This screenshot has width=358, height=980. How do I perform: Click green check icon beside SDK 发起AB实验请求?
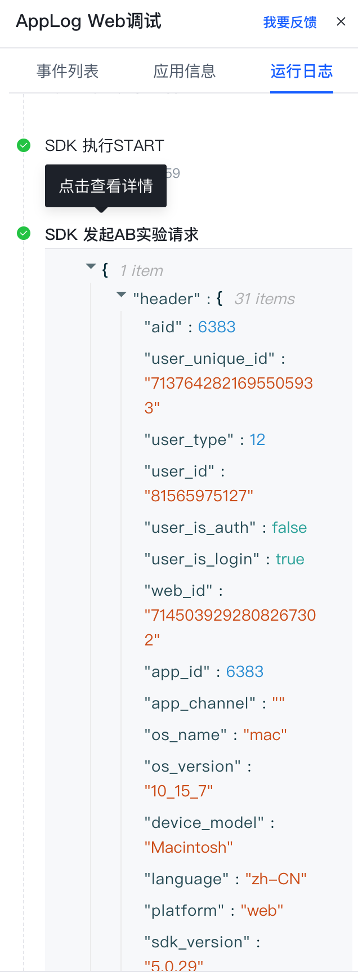click(24, 233)
